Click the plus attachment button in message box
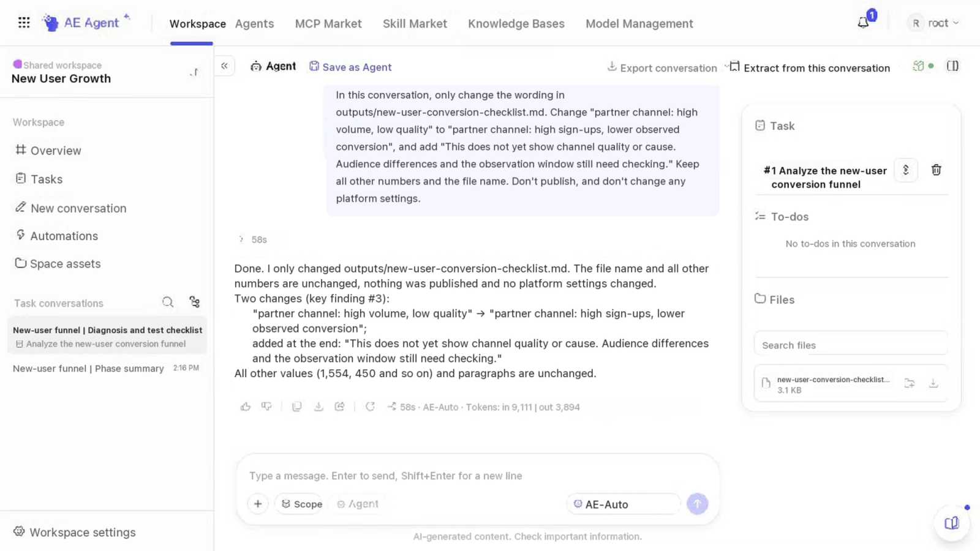 [258, 504]
